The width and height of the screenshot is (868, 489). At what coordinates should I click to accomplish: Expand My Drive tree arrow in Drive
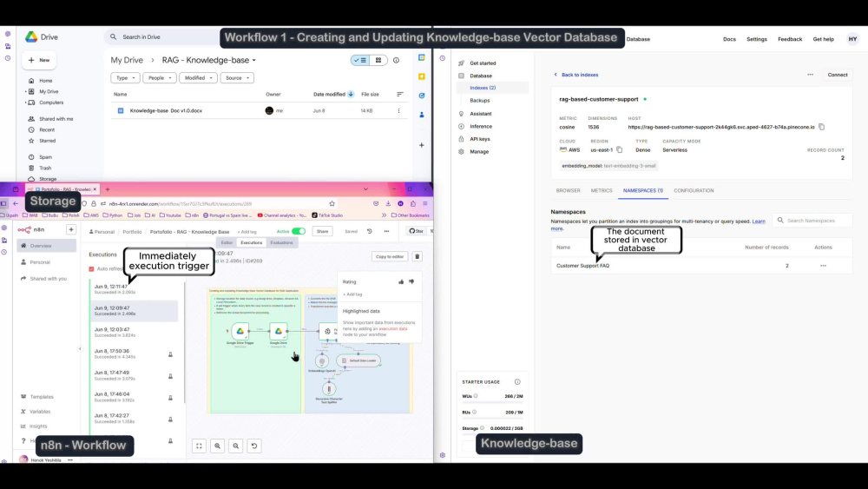[x=25, y=91]
